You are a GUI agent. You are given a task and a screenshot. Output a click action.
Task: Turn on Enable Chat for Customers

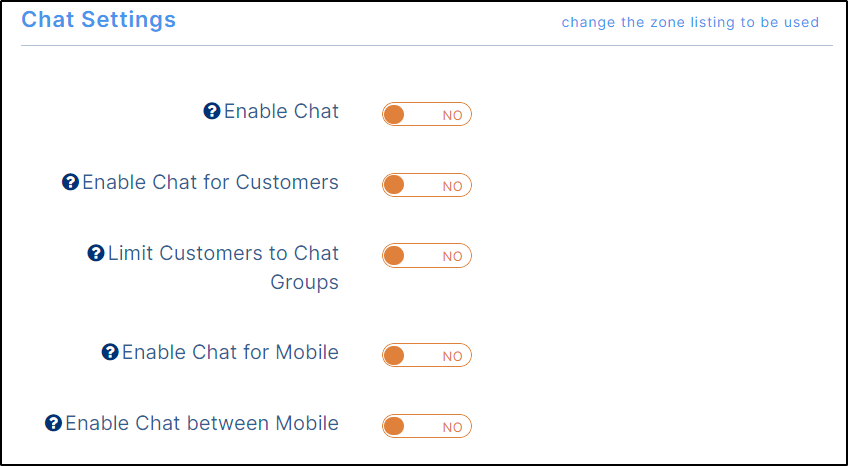[427, 185]
